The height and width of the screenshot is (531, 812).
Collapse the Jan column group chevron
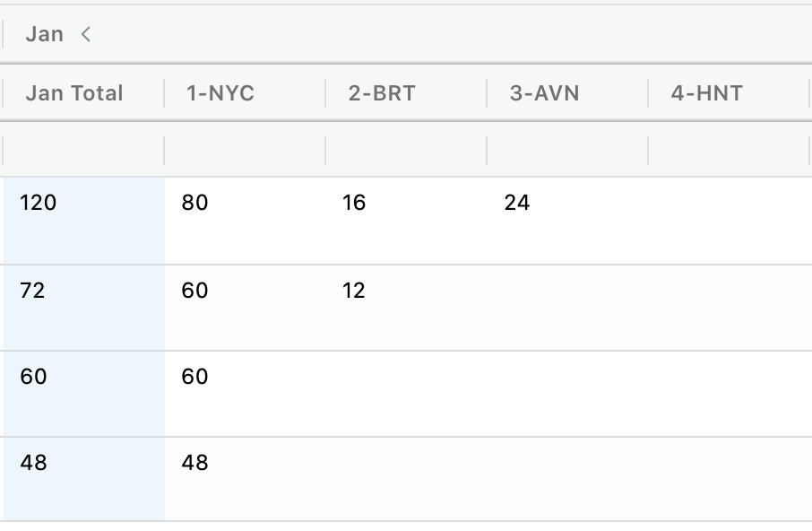click(x=86, y=35)
